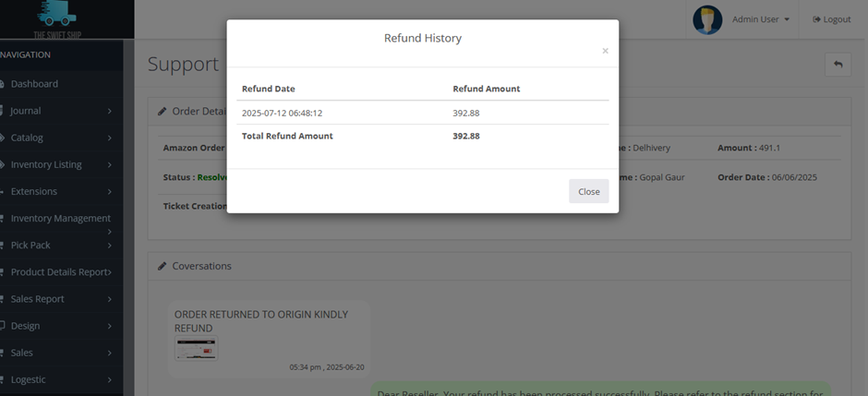Go to Logestic in the navigation

pyautogui.click(x=28, y=379)
